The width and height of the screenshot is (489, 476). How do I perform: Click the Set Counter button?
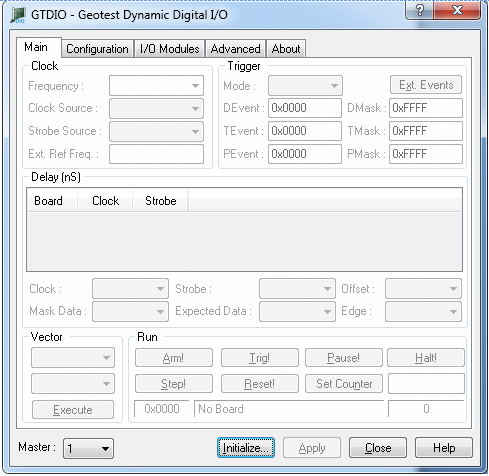point(344,384)
